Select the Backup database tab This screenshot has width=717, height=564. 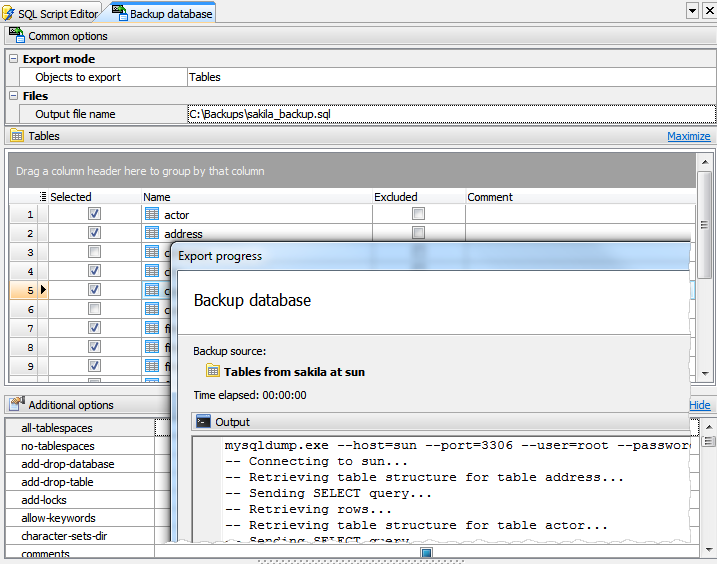(x=170, y=14)
